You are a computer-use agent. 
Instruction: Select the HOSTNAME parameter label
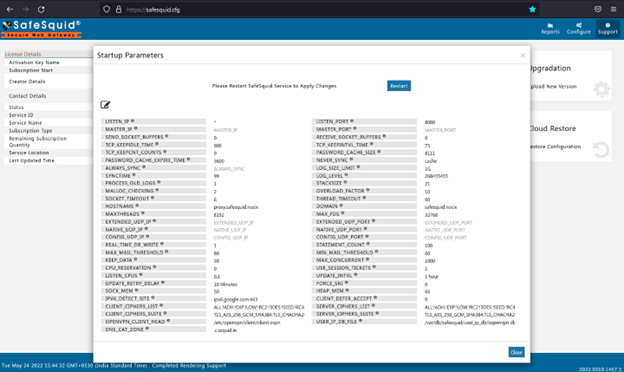(x=119, y=206)
